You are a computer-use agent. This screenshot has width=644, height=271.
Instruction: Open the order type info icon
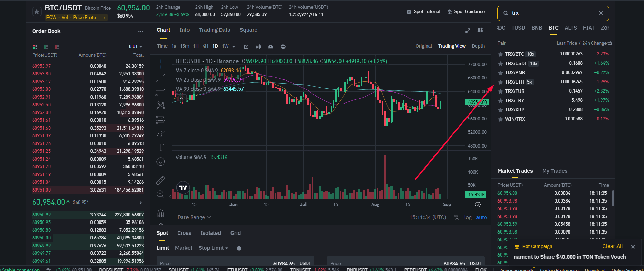click(x=239, y=248)
